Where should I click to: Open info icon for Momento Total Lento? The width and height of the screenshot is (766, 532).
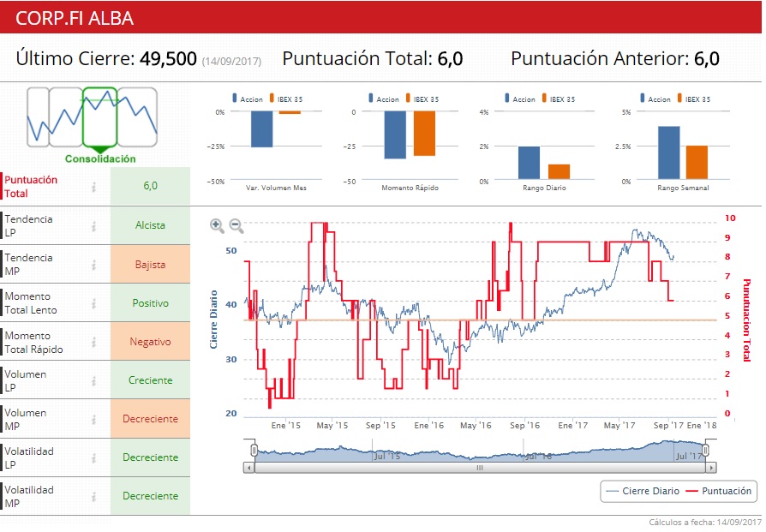93,303
